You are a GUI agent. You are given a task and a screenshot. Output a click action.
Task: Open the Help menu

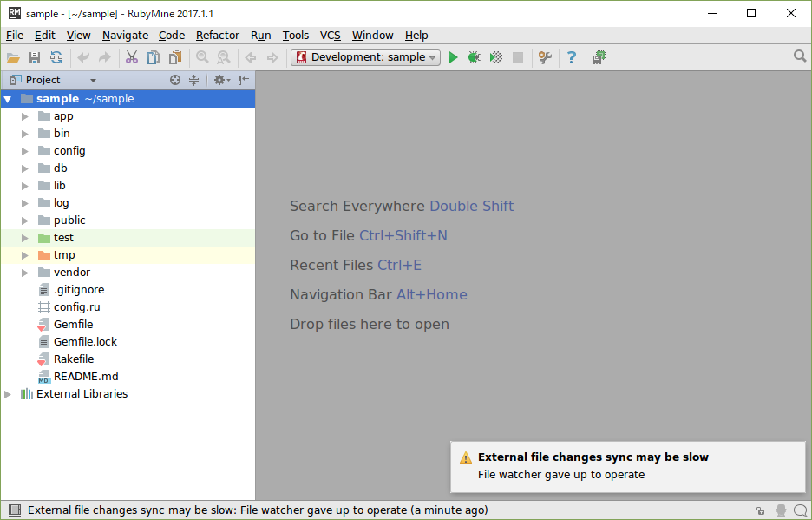tap(416, 36)
